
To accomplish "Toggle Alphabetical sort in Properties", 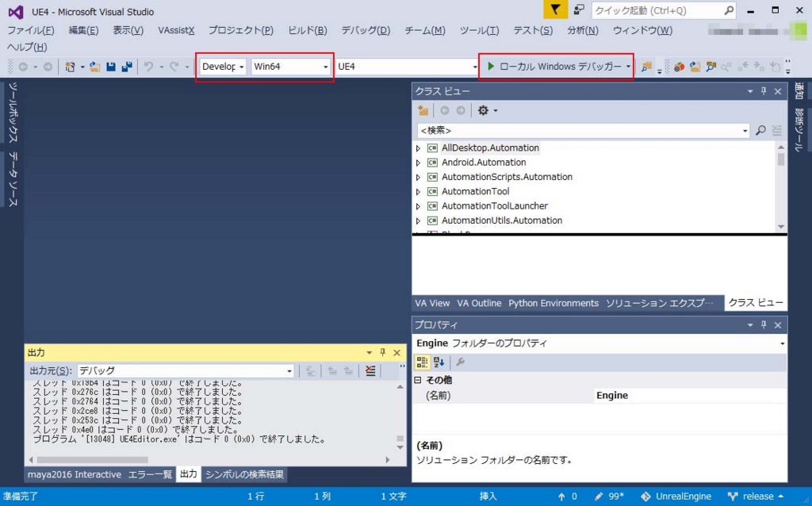I will click(439, 362).
